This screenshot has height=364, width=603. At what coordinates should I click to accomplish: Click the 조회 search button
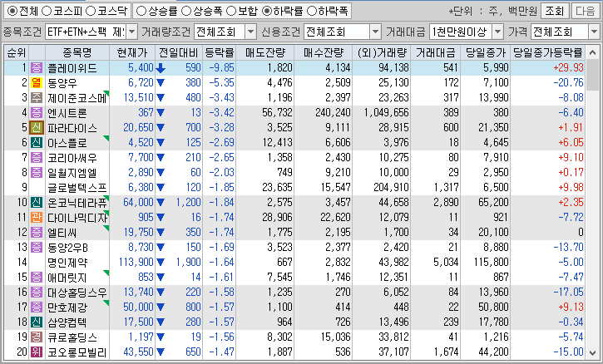[x=555, y=11]
